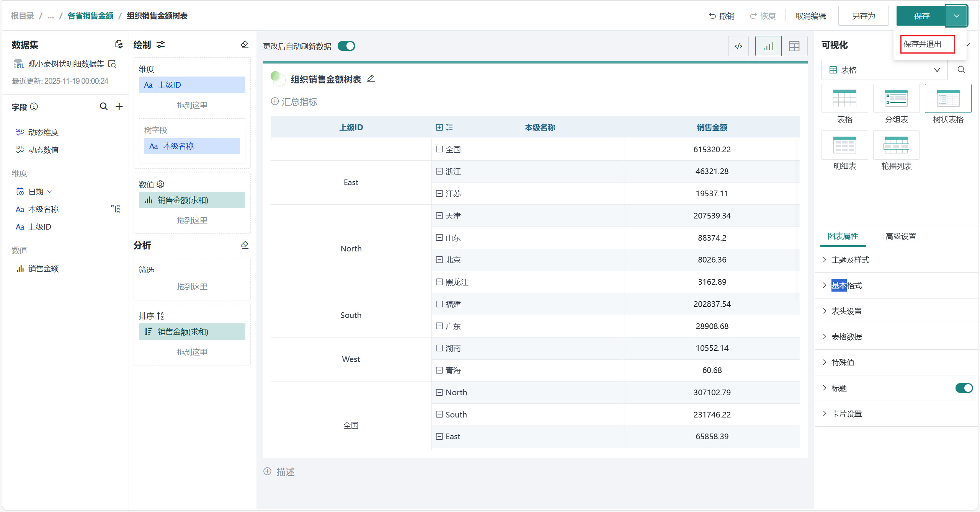Click the dataset switch icon

point(119,44)
